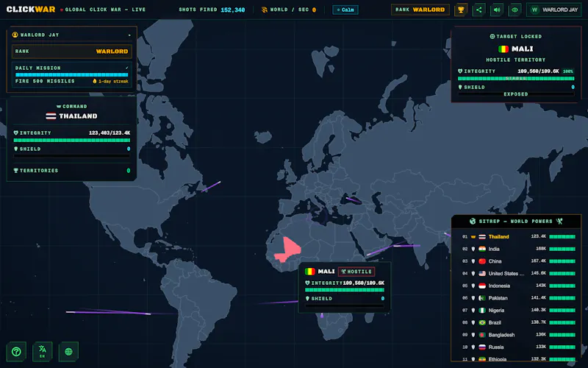Click the shield icon beside Indonesia in SITREP
The height and width of the screenshot is (368, 588).
pyautogui.click(x=473, y=286)
